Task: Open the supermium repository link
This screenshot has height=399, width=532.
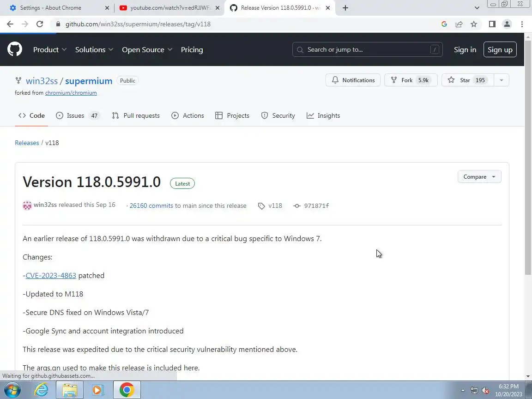Action: tap(89, 81)
